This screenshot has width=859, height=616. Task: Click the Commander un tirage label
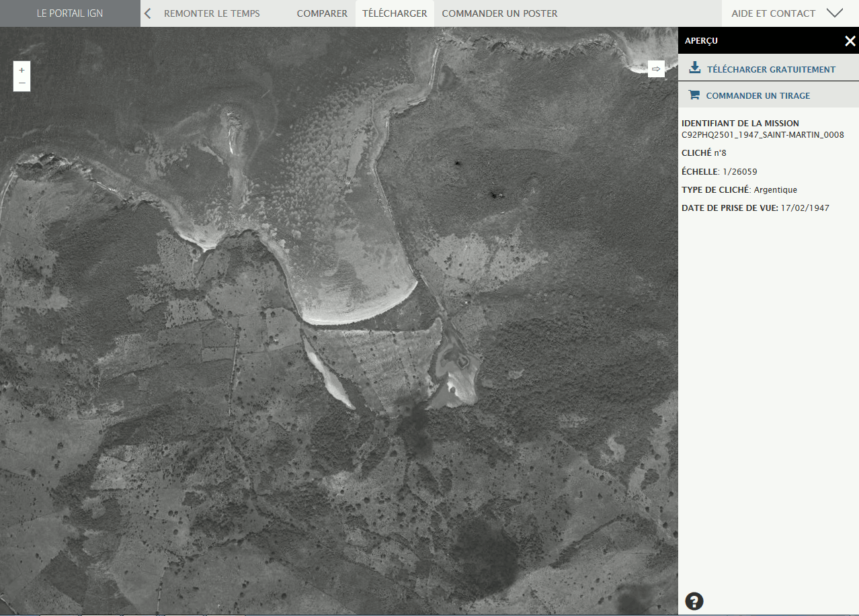point(758,96)
